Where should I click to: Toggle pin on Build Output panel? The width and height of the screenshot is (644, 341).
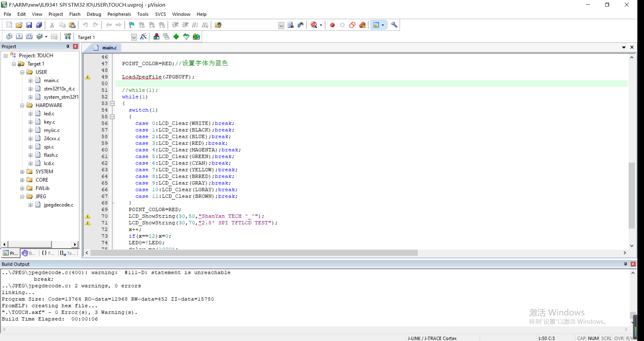(625, 264)
